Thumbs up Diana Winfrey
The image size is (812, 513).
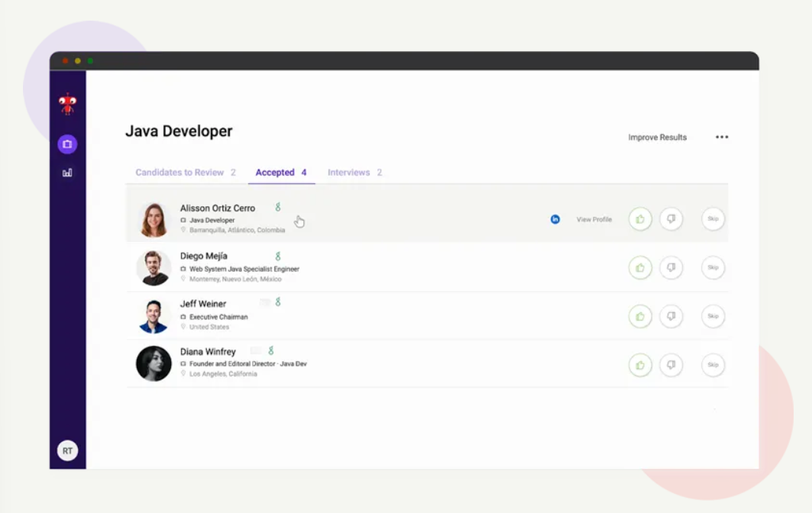640,365
